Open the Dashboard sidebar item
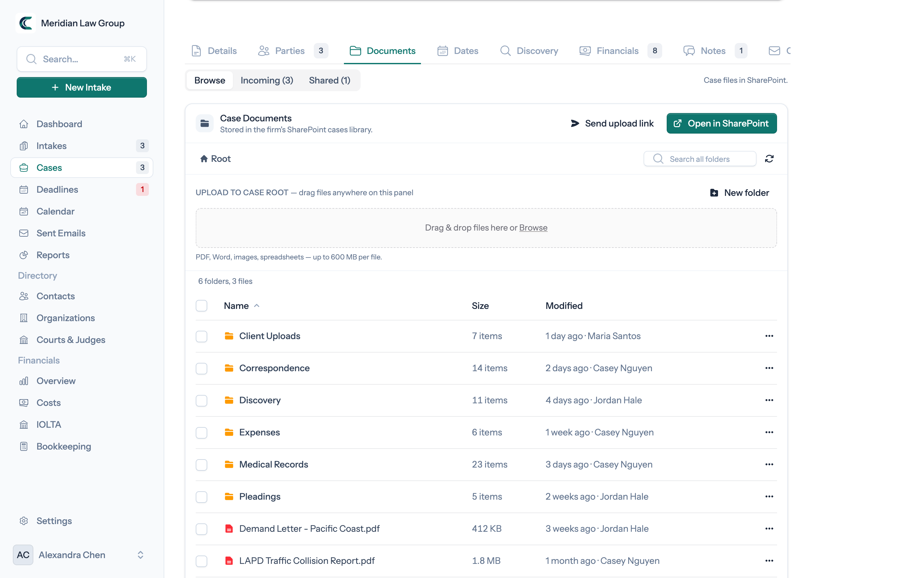Viewport: 924px width, 578px height. 82,124
